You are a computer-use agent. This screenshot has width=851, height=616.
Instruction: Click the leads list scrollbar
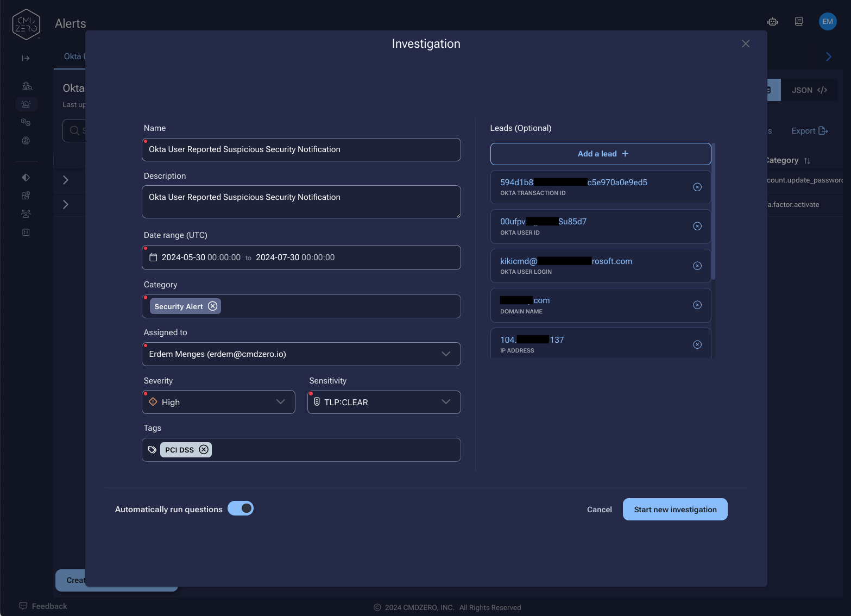point(713,212)
